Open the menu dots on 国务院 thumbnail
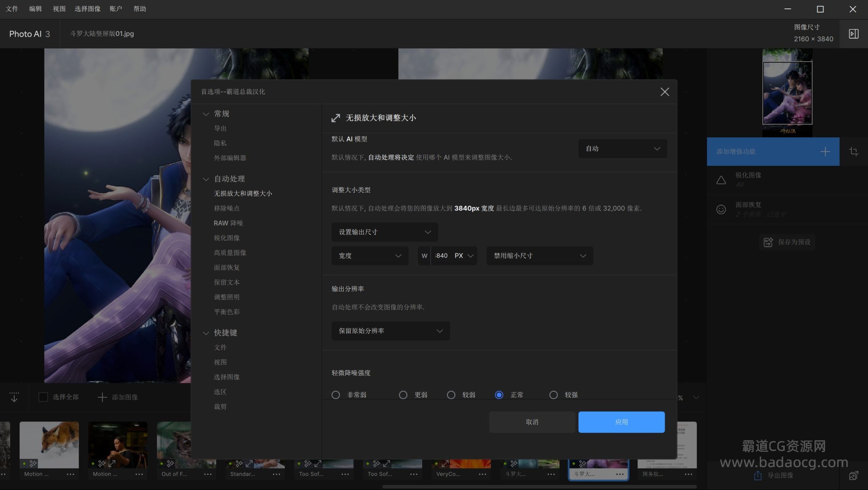The height and width of the screenshot is (490, 868). [688, 474]
